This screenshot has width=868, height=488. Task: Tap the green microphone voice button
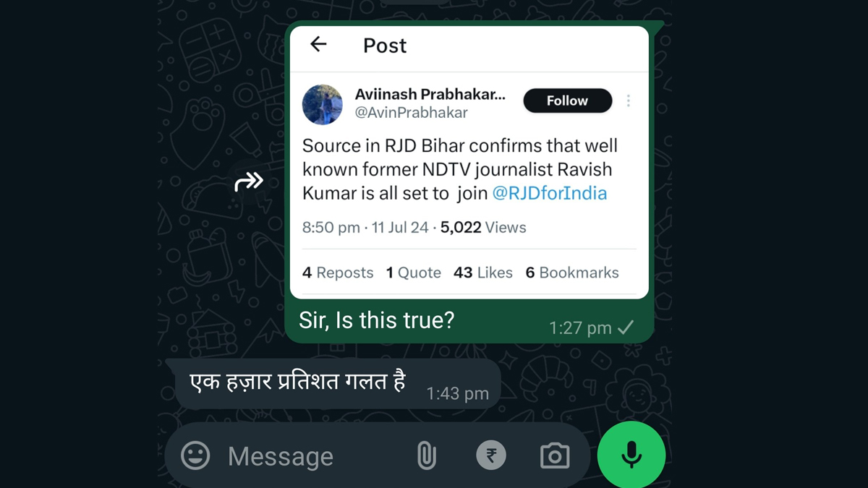point(631,455)
